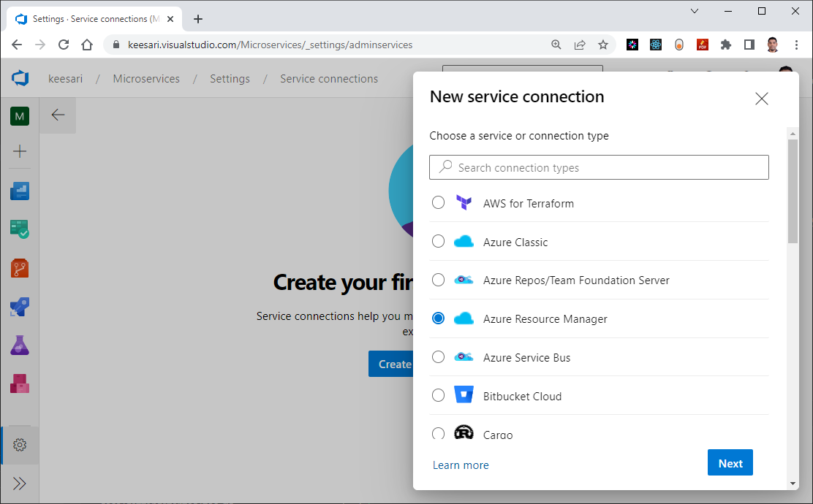This screenshot has width=813, height=504.
Task: Click the Azure DevOps logo
Action: point(20,79)
